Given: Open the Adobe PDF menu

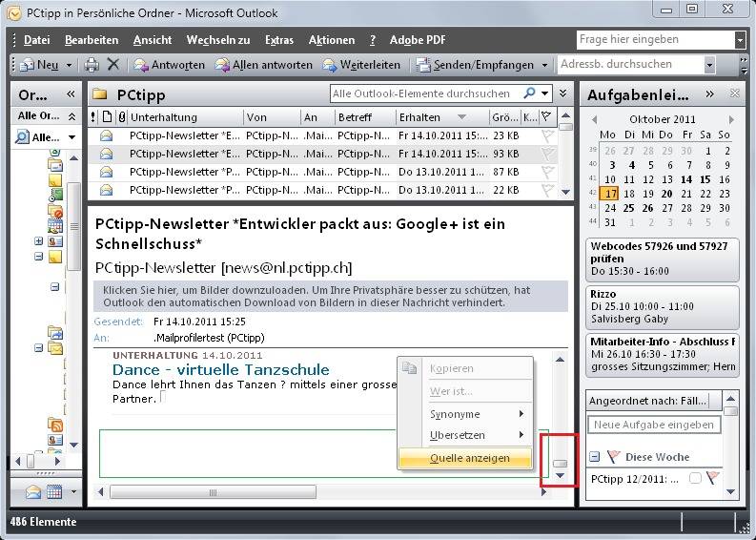Looking at the screenshot, I should pyautogui.click(x=418, y=40).
